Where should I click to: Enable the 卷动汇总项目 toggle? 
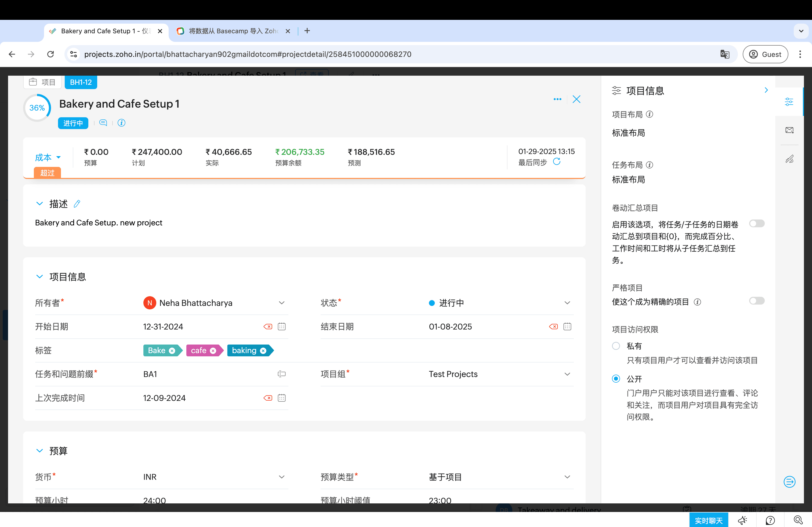tap(756, 224)
